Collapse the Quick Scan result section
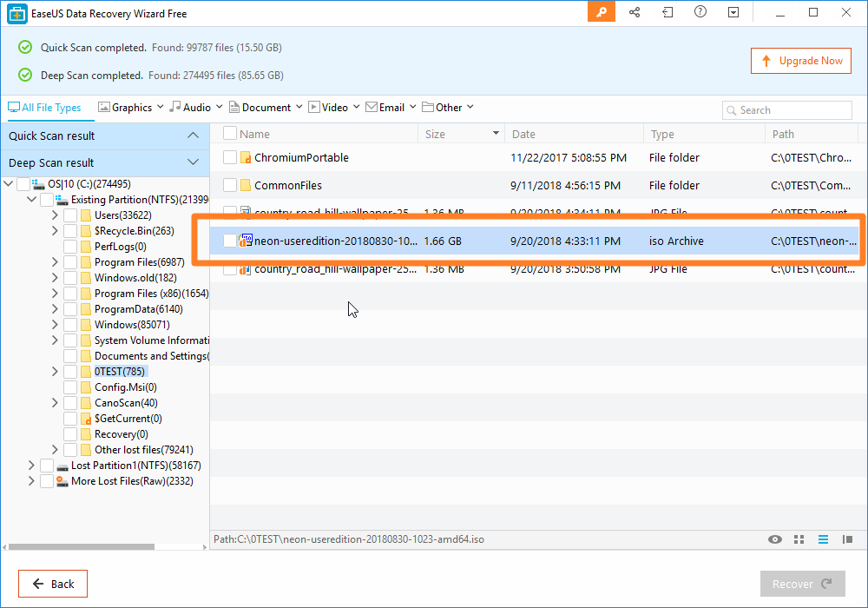Screen dimensions: 868x608 193,135
